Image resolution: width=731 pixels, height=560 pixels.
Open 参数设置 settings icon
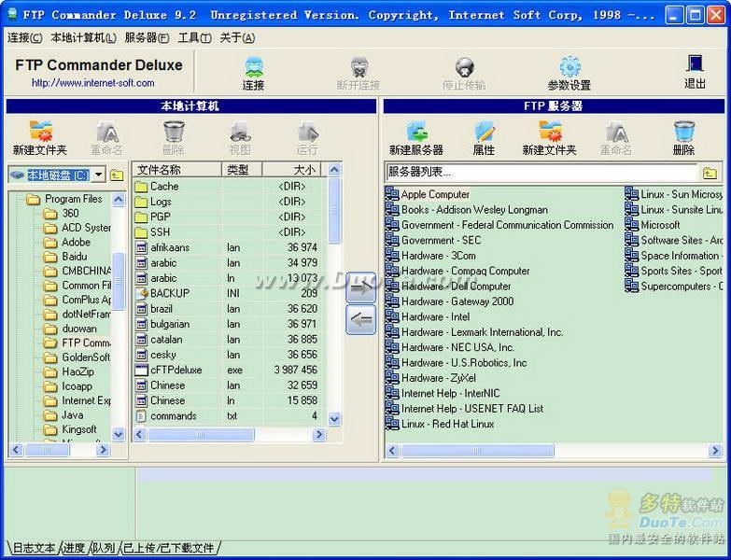tap(569, 73)
